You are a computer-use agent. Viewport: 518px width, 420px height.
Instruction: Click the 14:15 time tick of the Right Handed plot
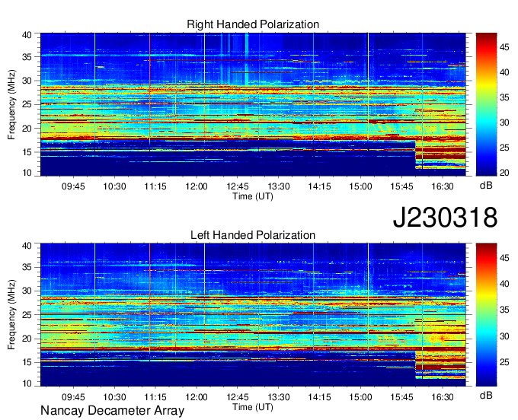(x=319, y=186)
